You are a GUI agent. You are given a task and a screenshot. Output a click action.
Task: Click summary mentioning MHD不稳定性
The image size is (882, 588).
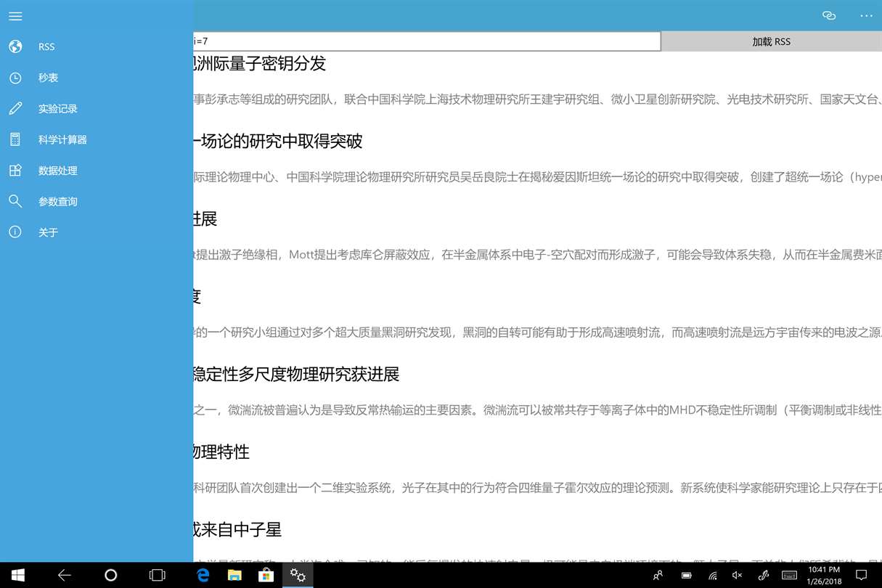coord(537,410)
